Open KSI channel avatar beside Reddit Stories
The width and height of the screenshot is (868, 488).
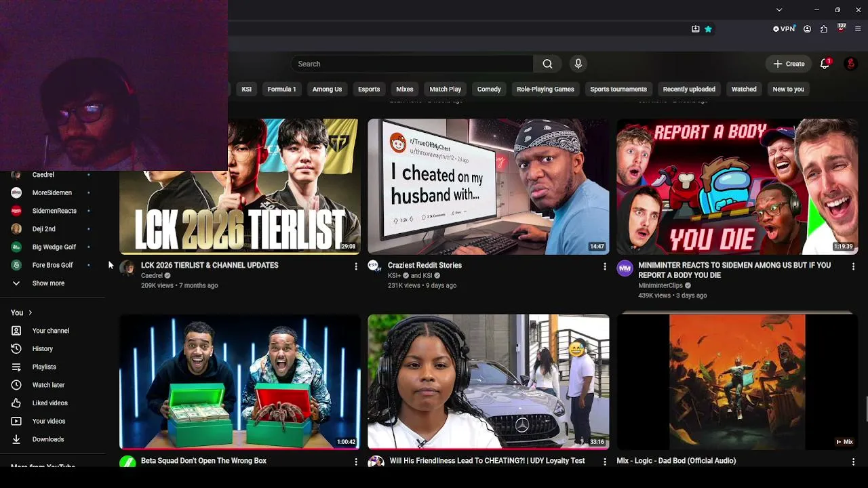pos(375,266)
